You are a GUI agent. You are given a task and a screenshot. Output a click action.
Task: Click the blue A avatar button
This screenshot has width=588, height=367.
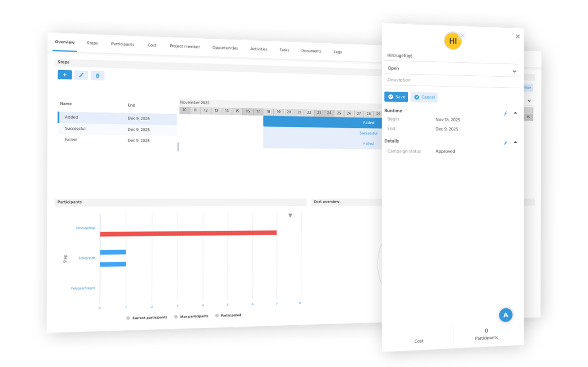[x=505, y=315]
